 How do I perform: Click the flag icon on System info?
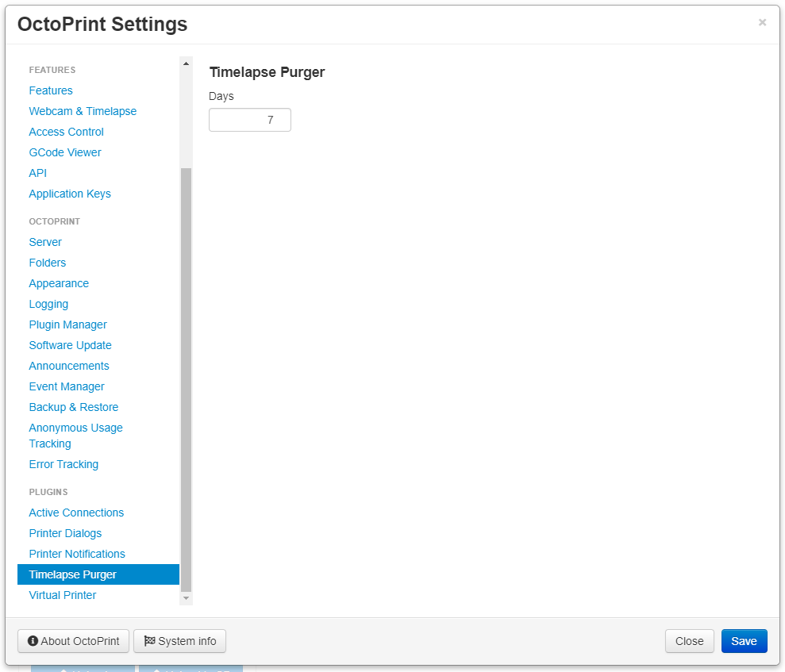click(149, 641)
